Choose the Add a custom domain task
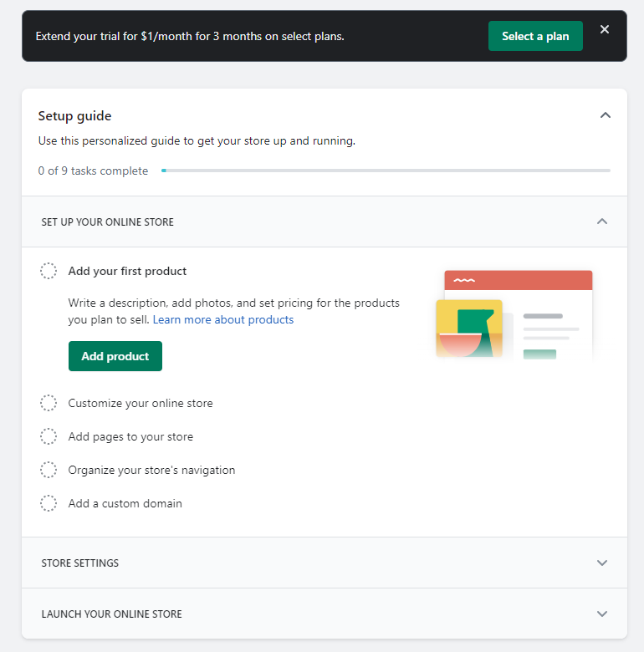644x652 pixels. (125, 503)
